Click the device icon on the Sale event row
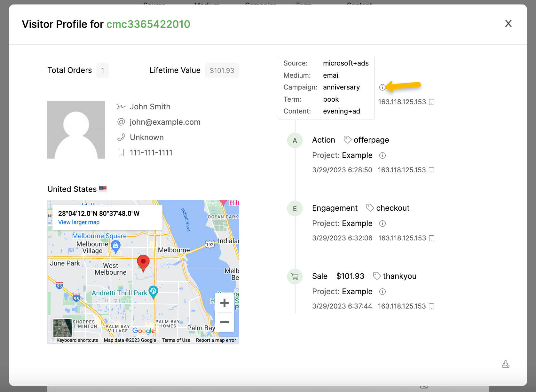 tap(431, 306)
